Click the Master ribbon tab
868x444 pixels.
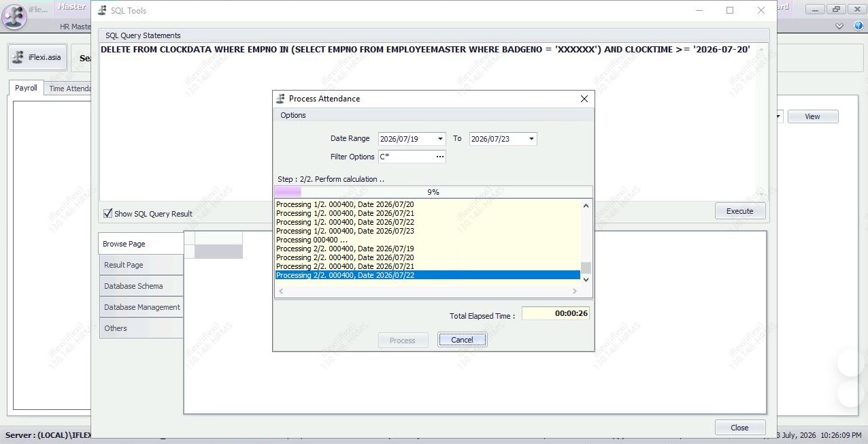(x=71, y=7)
